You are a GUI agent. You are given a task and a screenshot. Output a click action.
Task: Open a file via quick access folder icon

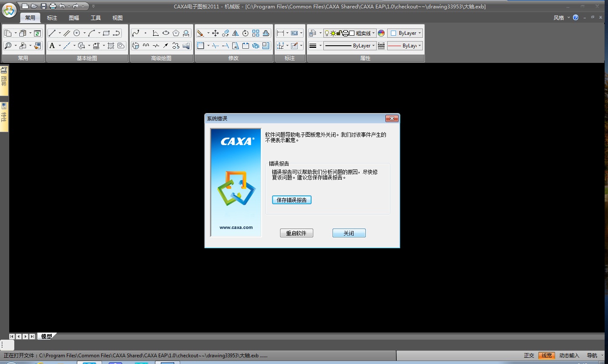[34, 6]
